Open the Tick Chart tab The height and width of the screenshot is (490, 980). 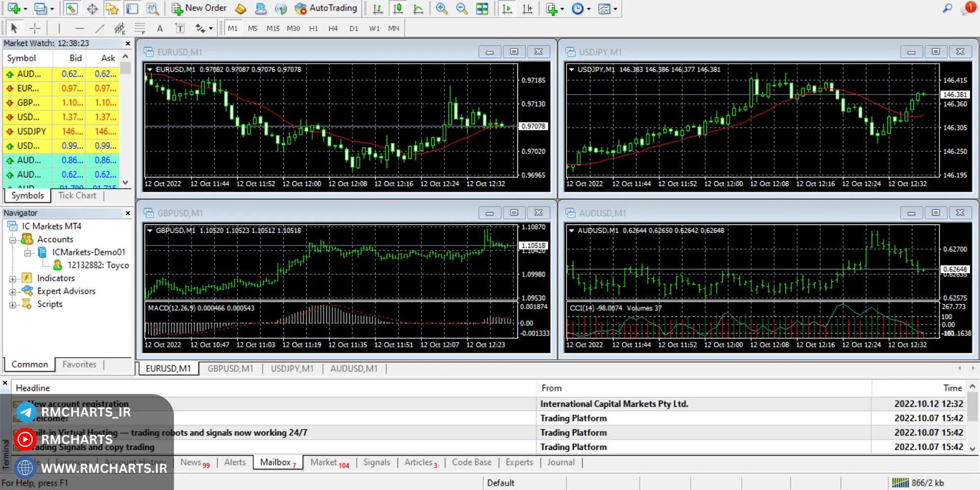pyautogui.click(x=77, y=196)
